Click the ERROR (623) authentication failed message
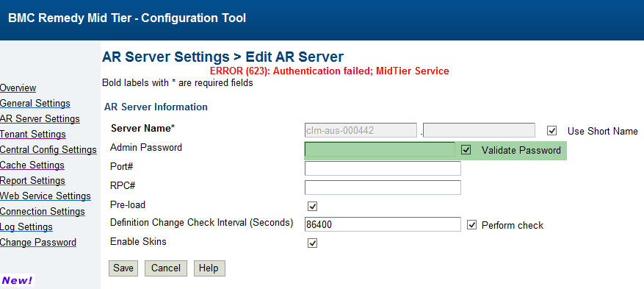This screenshot has width=644, height=289. tap(330, 71)
